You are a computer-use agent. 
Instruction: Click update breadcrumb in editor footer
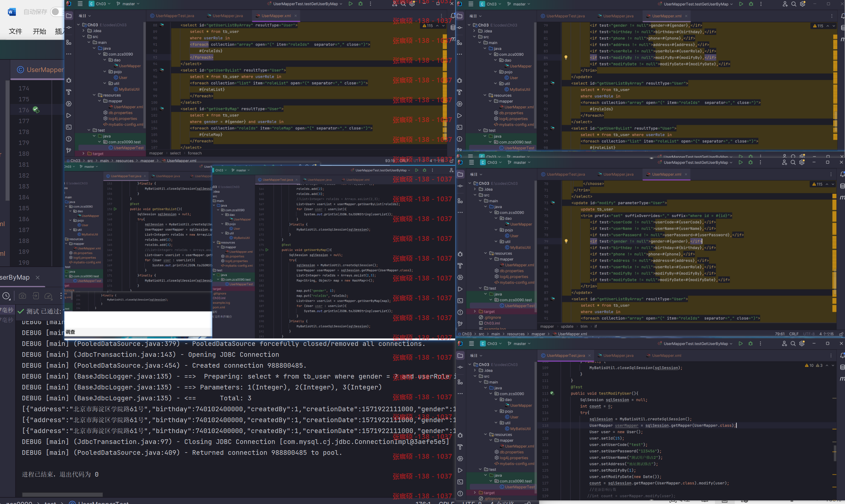[567, 326]
